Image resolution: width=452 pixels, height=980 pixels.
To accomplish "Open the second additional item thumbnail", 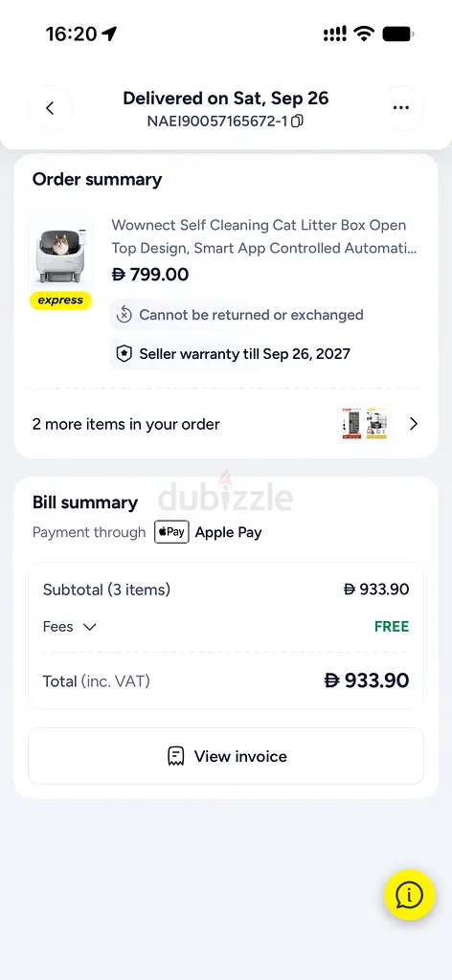I will tap(377, 424).
